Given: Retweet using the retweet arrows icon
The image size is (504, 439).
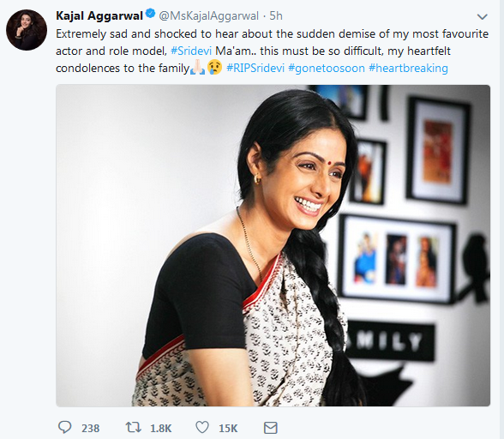Looking at the screenshot, I should 133,427.
